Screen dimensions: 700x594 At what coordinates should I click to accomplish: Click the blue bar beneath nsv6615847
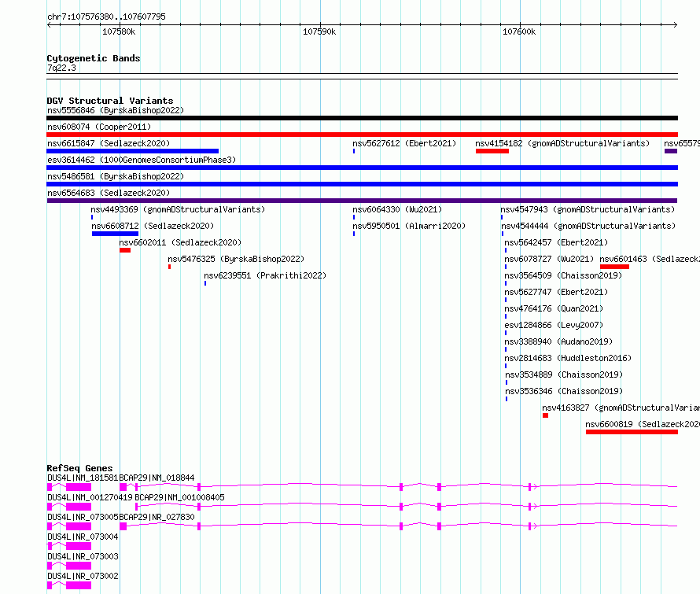(x=133, y=151)
